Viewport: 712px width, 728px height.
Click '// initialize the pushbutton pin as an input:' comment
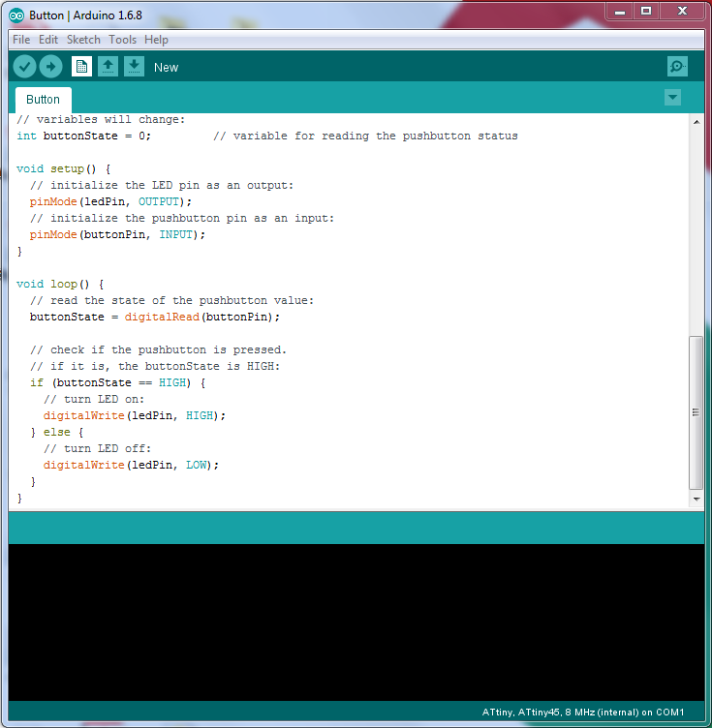click(x=182, y=219)
